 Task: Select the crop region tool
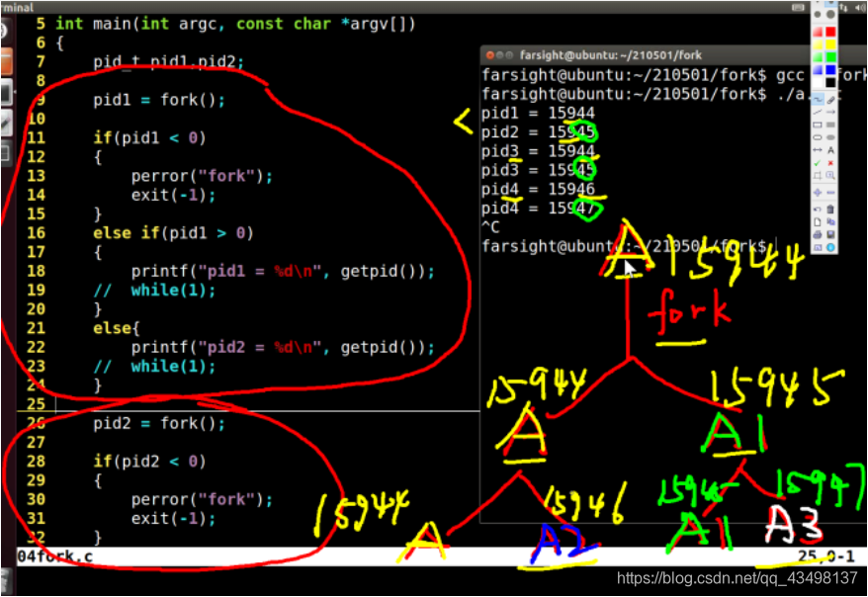818,175
